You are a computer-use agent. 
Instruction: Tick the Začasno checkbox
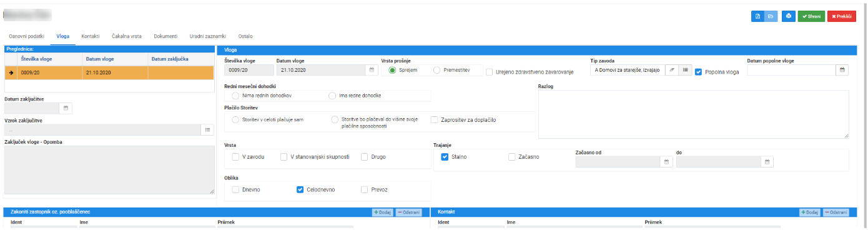tap(512, 156)
